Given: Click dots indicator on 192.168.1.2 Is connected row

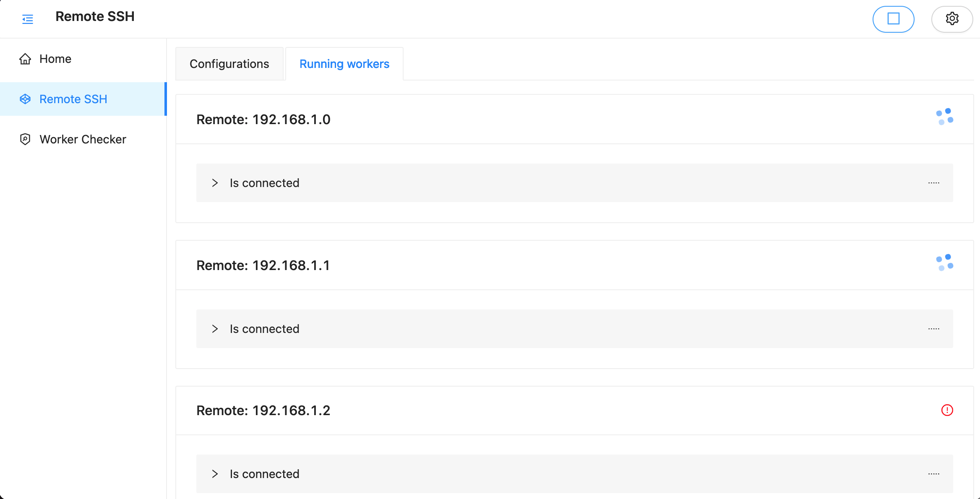Looking at the screenshot, I should pyautogui.click(x=933, y=474).
